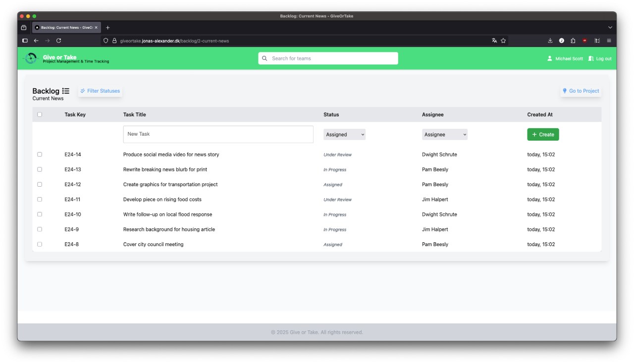Image resolution: width=634 pixels, height=364 pixels.
Task: Select the checkbox for task E24-8
Action: (40, 244)
